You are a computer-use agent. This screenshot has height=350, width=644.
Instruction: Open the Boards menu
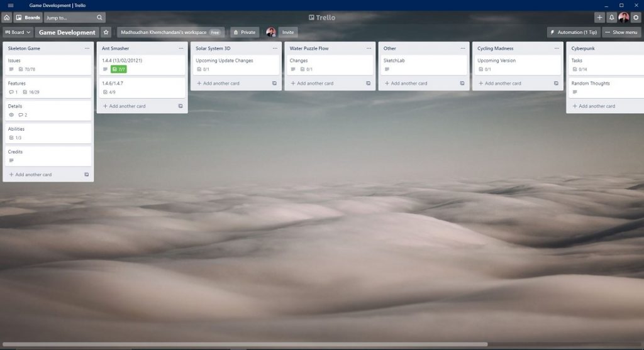pyautogui.click(x=28, y=18)
